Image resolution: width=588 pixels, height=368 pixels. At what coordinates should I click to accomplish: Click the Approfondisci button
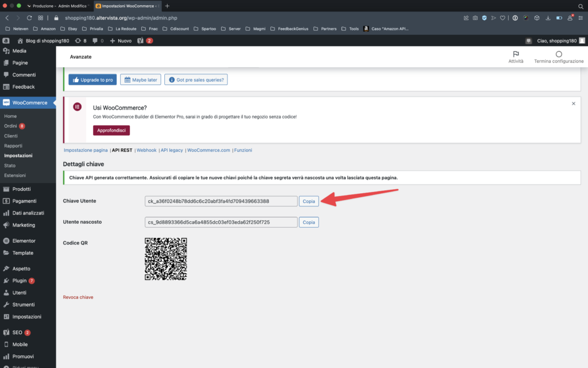coord(111,131)
